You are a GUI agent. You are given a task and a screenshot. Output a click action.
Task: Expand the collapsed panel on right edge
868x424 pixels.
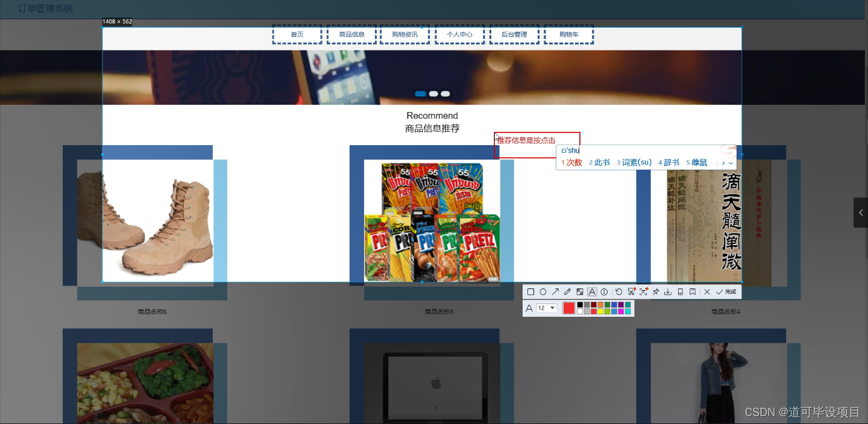coord(861,213)
